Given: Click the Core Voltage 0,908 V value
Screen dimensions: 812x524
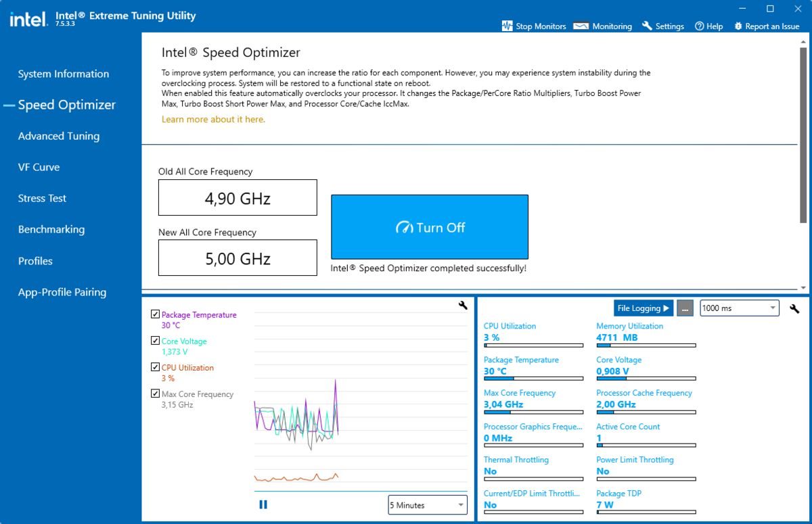Looking at the screenshot, I should (612, 371).
